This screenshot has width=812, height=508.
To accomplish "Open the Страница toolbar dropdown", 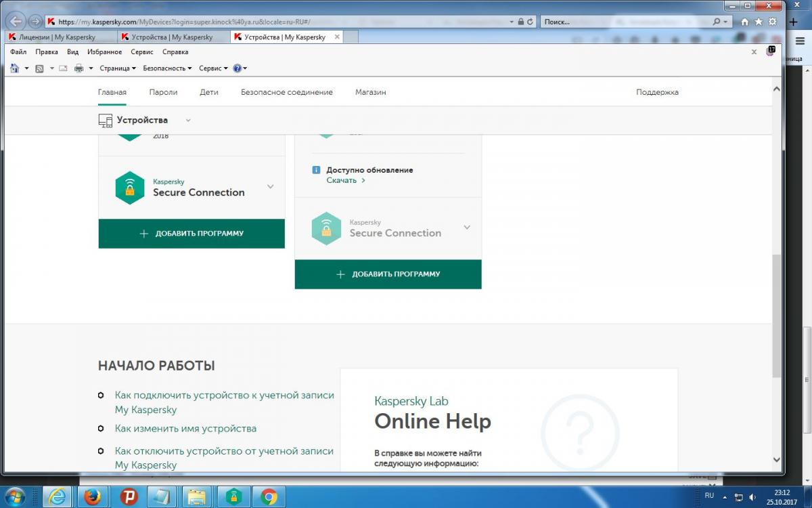I will click(117, 68).
